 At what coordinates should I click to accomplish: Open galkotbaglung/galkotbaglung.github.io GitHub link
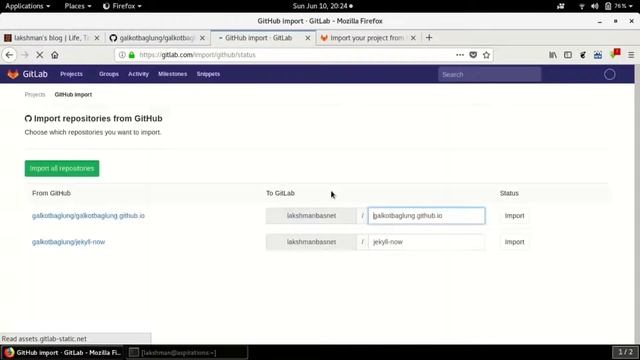tap(88, 216)
